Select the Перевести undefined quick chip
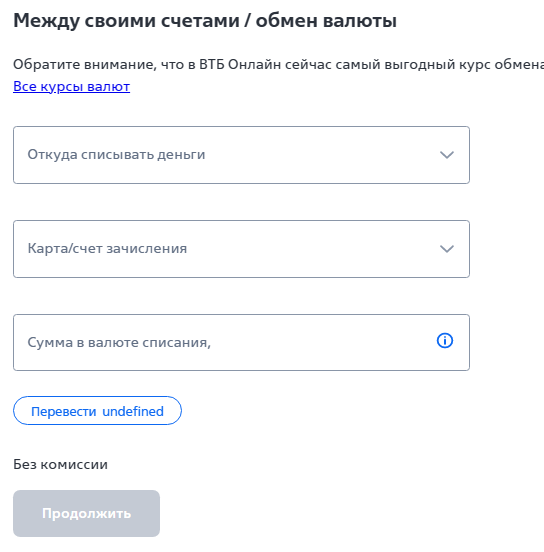Screen dimensions: 544x552 97,410
